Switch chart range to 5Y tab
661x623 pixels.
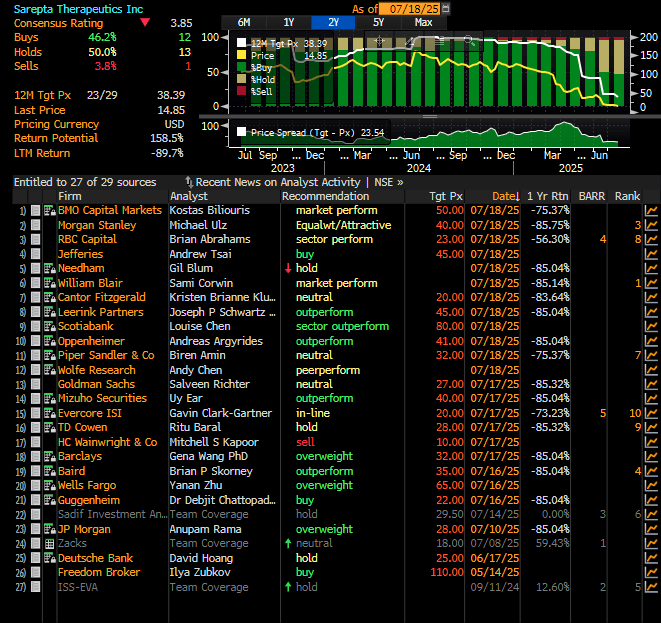pyautogui.click(x=378, y=22)
